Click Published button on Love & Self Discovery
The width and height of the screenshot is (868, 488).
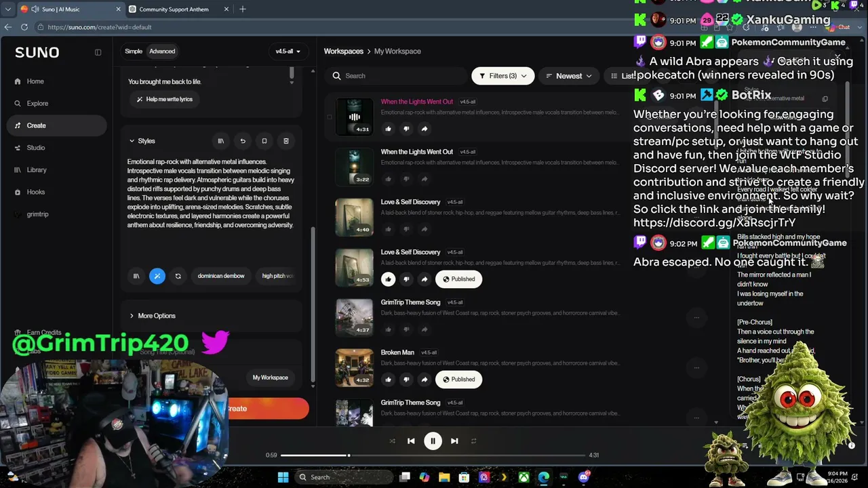(x=459, y=279)
